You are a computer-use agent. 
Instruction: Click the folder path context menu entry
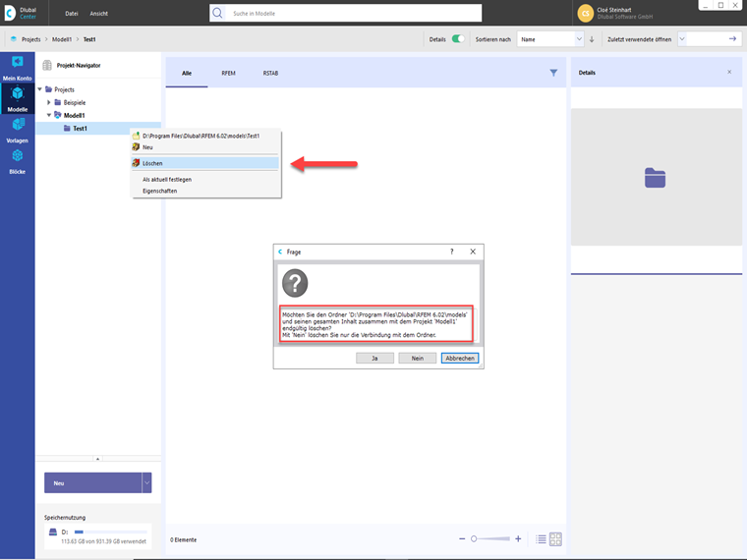tap(205, 136)
